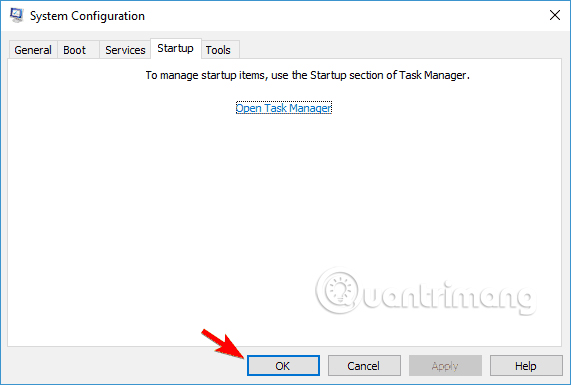Confirm with the OK button
Viewport: 571px width, 385px height.
283,366
